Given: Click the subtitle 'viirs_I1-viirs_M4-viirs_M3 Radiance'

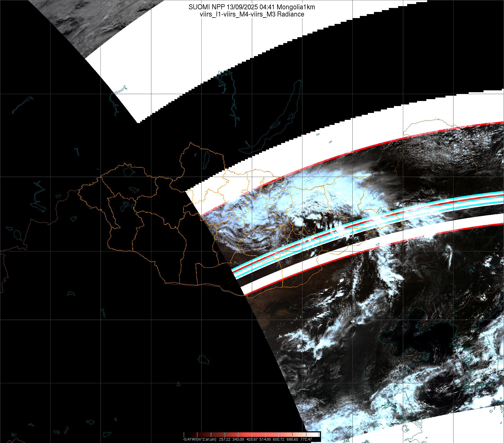Looking at the screenshot, I should coord(252,14).
